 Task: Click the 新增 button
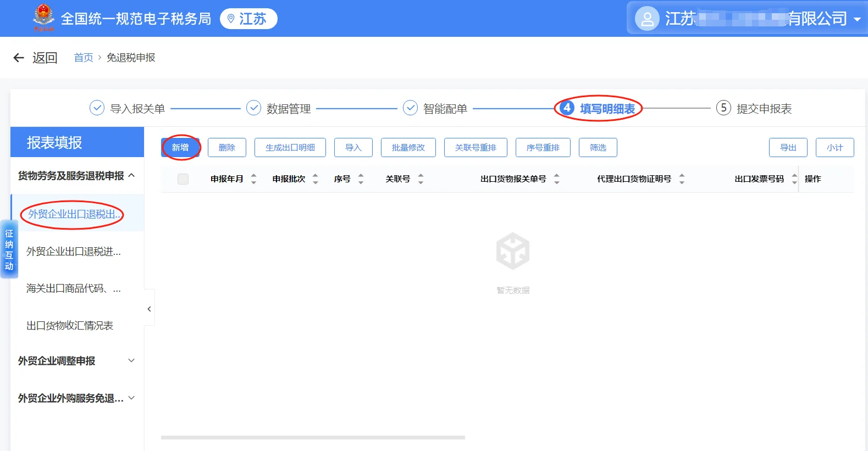coord(180,147)
